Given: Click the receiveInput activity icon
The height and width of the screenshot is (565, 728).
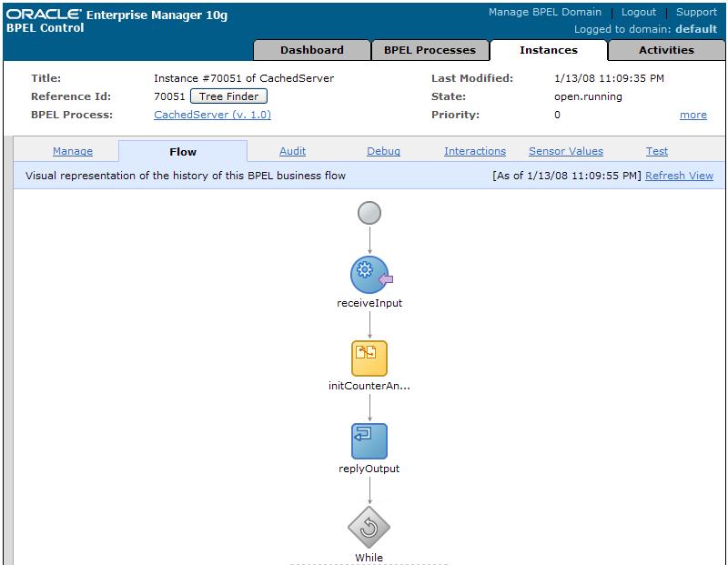Looking at the screenshot, I should tap(369, 274).
